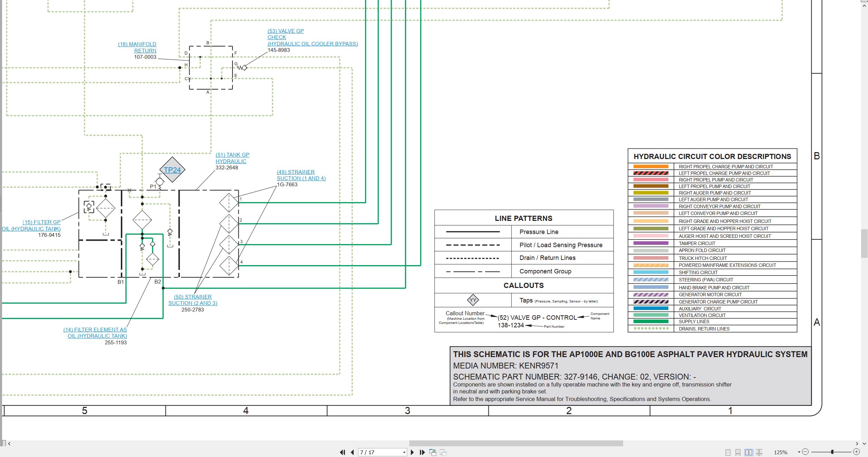The height and width of the screenshot is (457, 868).
Task: Click the scroll down arrow at right edge
Action: tap(864, 443)
